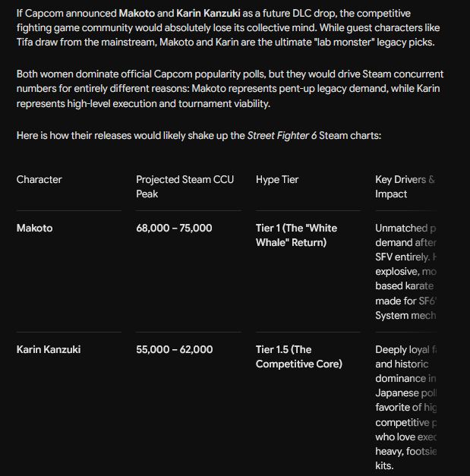Click Makoto's 'Unmatched' key drivers description cell

coord(405,272)
